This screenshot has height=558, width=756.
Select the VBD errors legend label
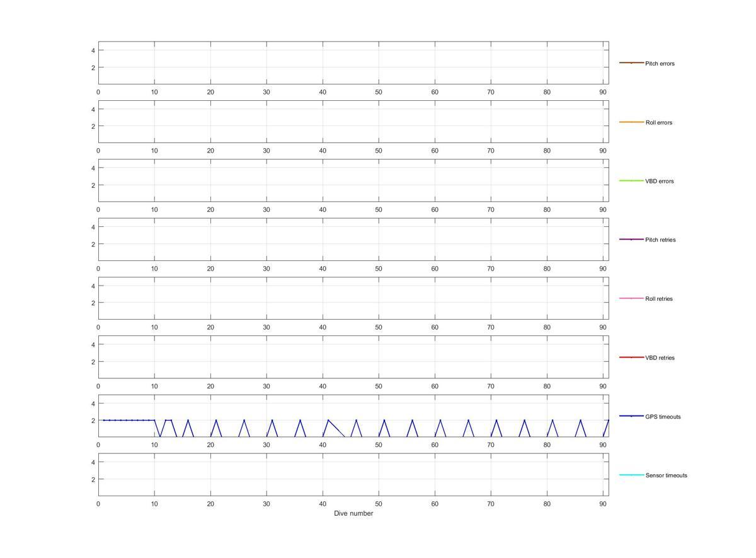pyautogui.click(x=659, y=181)
